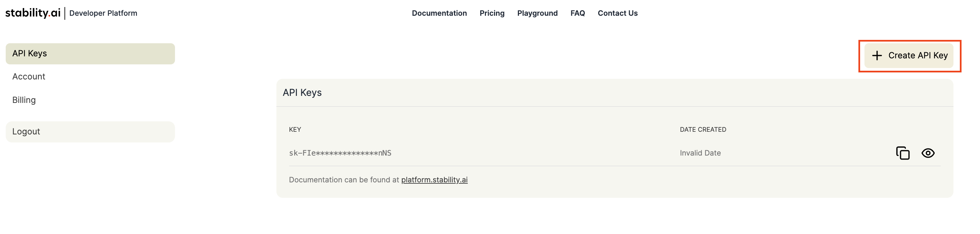Follow the platform.stability.ai documentation link
980x234 pixels.
[434, 180]
